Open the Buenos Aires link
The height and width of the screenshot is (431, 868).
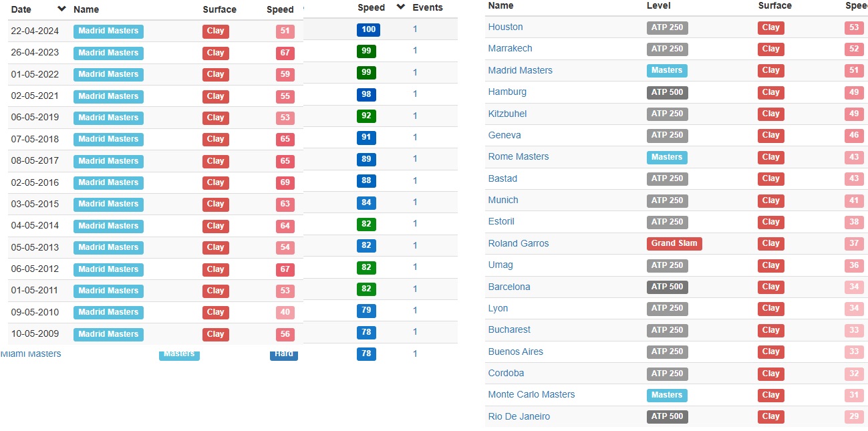click(516, 351)
